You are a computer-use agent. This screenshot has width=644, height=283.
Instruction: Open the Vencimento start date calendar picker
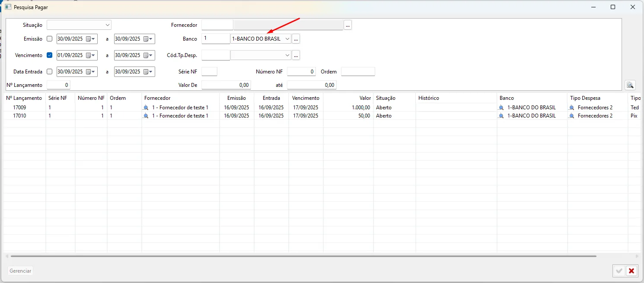tap(90, 55)
